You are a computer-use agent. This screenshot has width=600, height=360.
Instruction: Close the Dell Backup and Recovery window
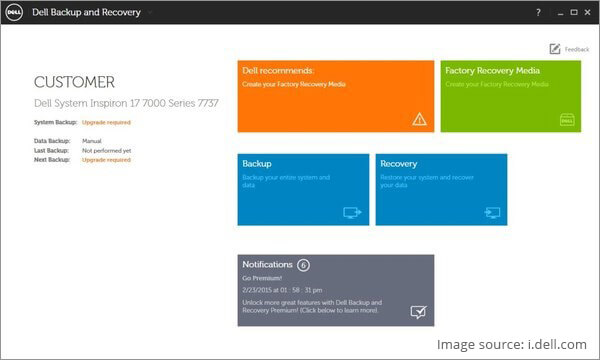tap(587, 12)
